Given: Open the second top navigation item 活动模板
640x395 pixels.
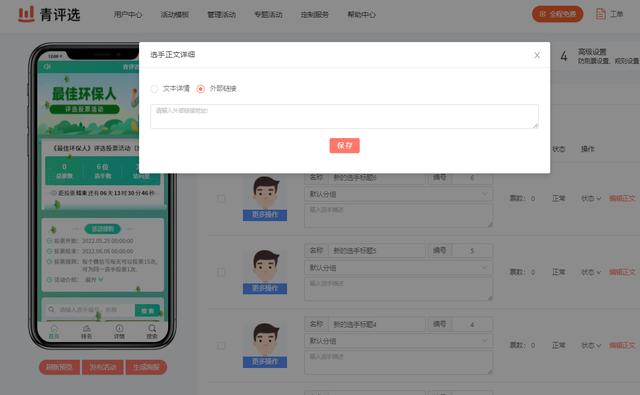Looking at the screenshot, I should click(175, 15).
